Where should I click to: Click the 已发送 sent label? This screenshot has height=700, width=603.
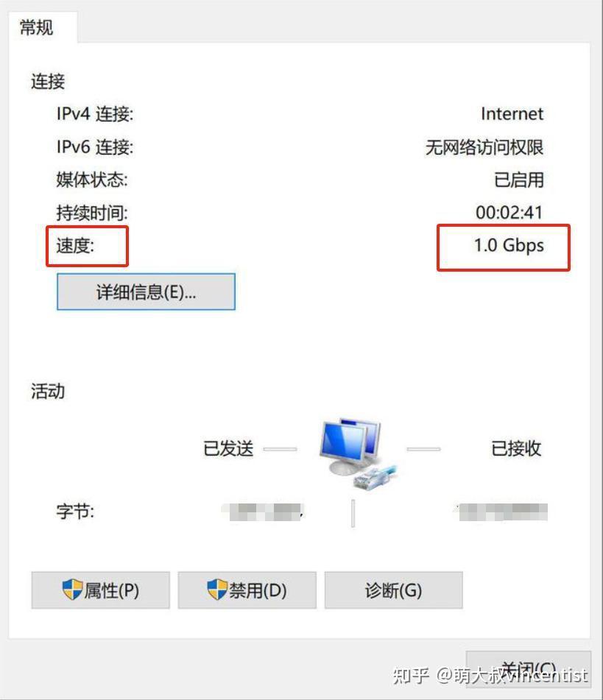tap(228, 448)
